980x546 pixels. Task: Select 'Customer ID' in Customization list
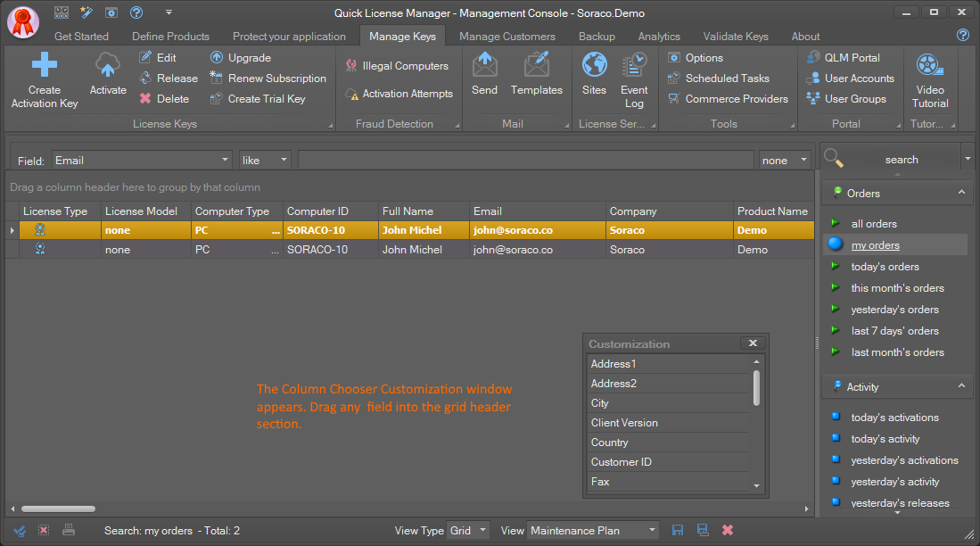tap(668, 461)
